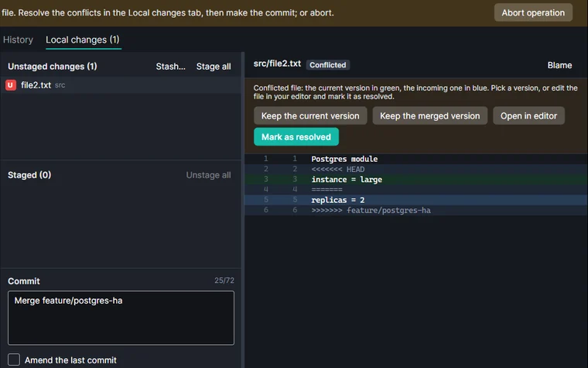Click the '=======' separator line
588x368 pixels.
click(416, 190)
